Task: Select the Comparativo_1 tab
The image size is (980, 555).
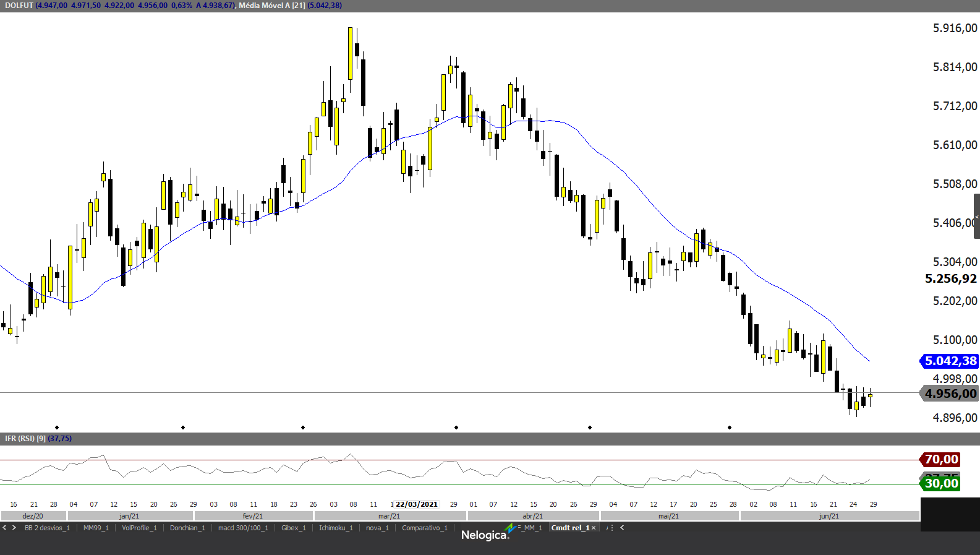Action: (x=424, y=528)
